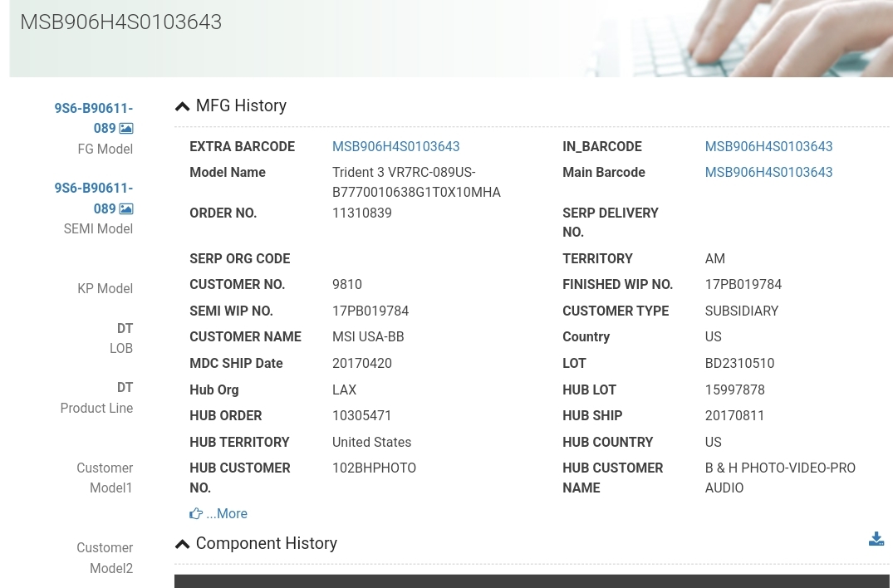Click HUB LOT value 15997878

[x=734, y=390]
